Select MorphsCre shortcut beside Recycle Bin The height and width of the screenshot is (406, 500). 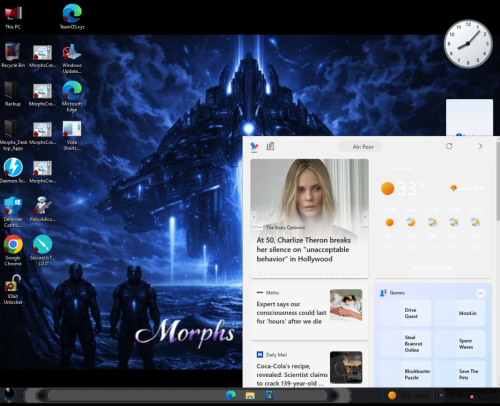42,56
